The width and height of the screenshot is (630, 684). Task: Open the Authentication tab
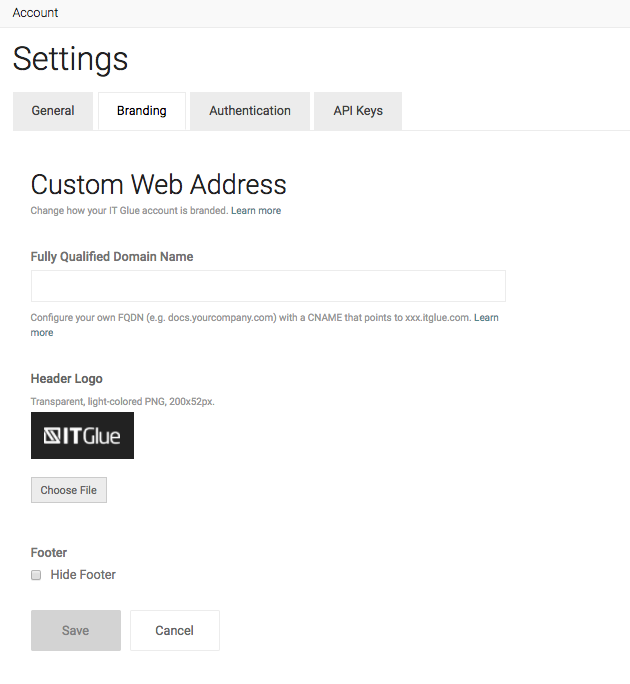[250, 111]
